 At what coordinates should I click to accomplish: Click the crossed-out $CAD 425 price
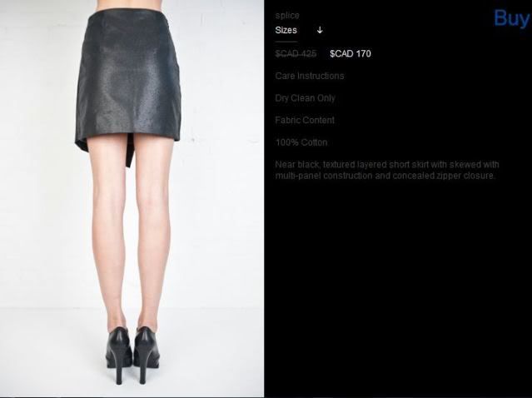pos(296,53)
